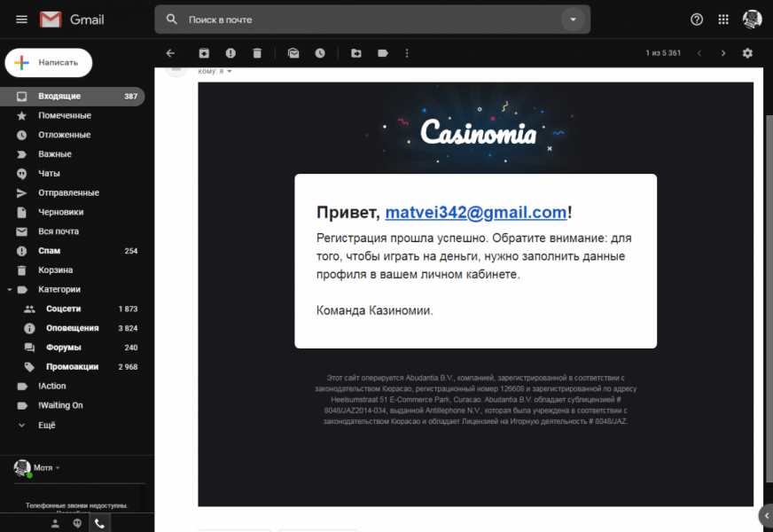Open the Спам folder
Image resolution: width=773 pixels, height=532 pixels.
pos(72,250)
